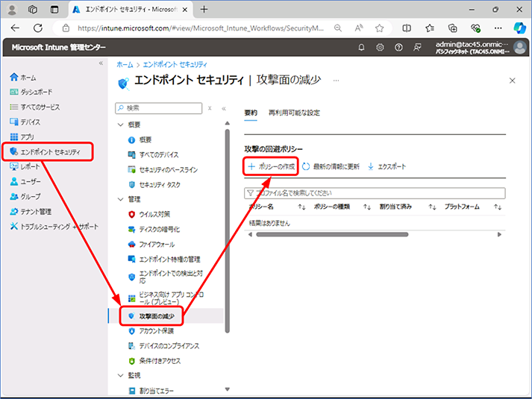The image size is (532, 399).
Task: Close the エンドポイント セキュリティ browser tab
Action: pyautogui.click(x=185, y=10)
